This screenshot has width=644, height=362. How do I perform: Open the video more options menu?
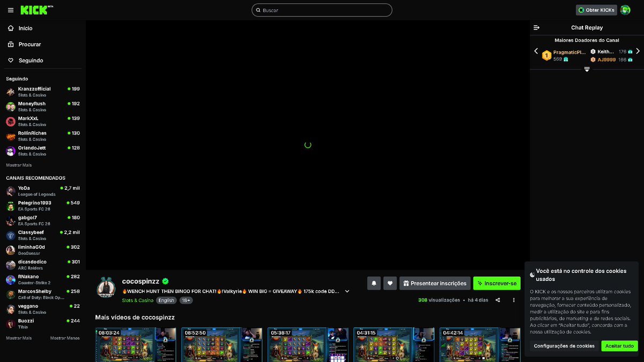pos(514,300)
